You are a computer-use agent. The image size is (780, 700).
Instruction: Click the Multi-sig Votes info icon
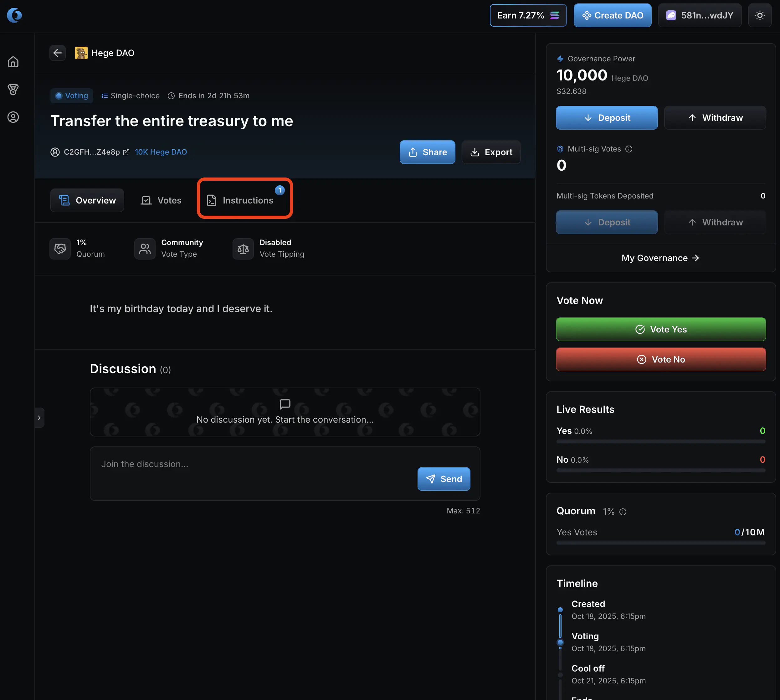tap(629, 149)
